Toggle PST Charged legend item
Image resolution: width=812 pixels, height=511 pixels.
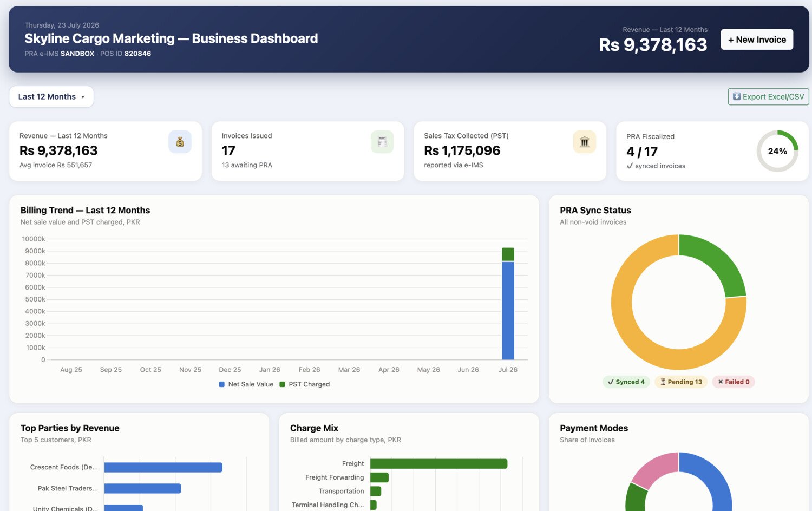(x=305, y=384)
